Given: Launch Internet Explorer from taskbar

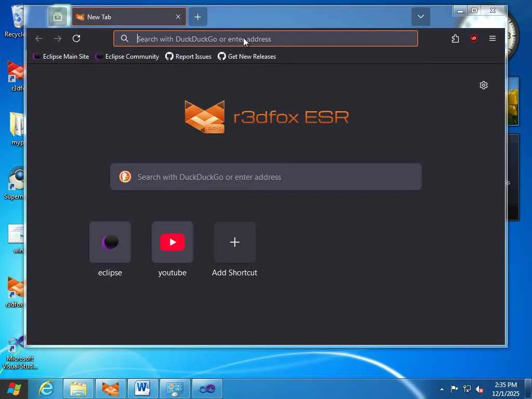Looking at the screenshot, I should pos(46,389).
